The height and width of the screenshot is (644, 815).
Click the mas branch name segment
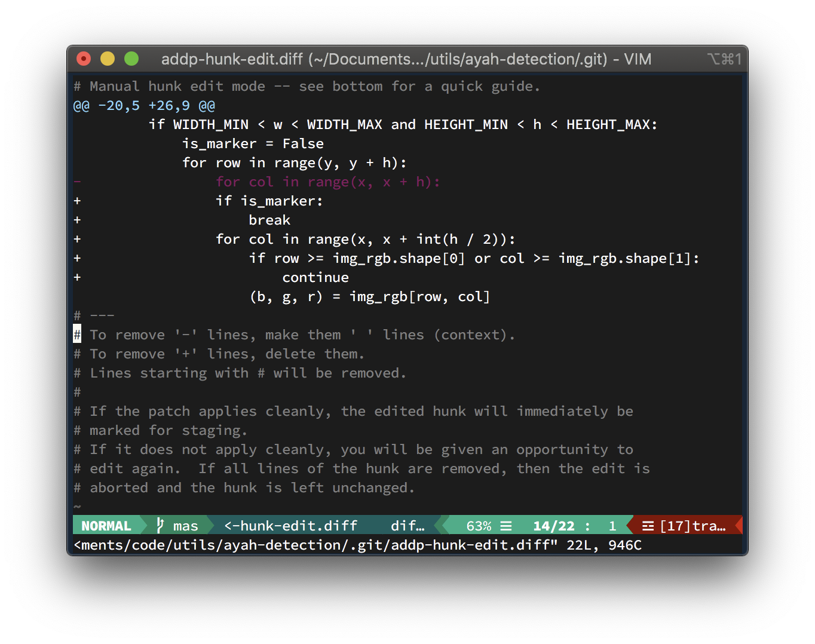(185, 526)
